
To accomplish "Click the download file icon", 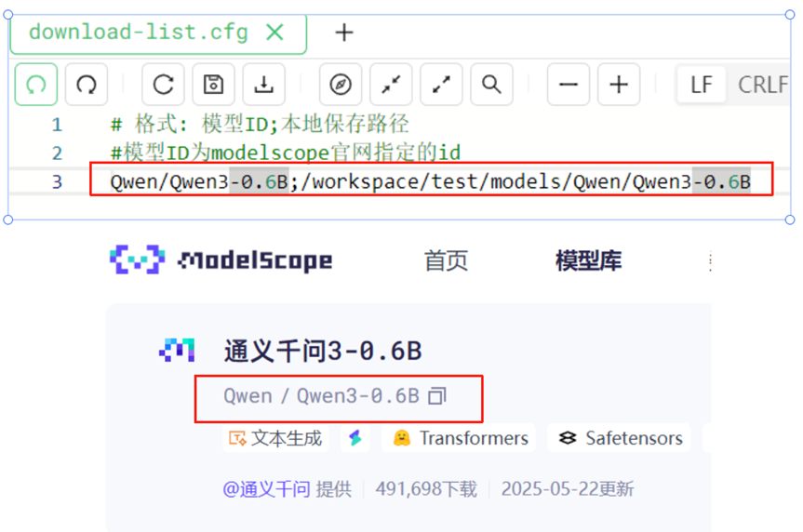I will [264, 85].
